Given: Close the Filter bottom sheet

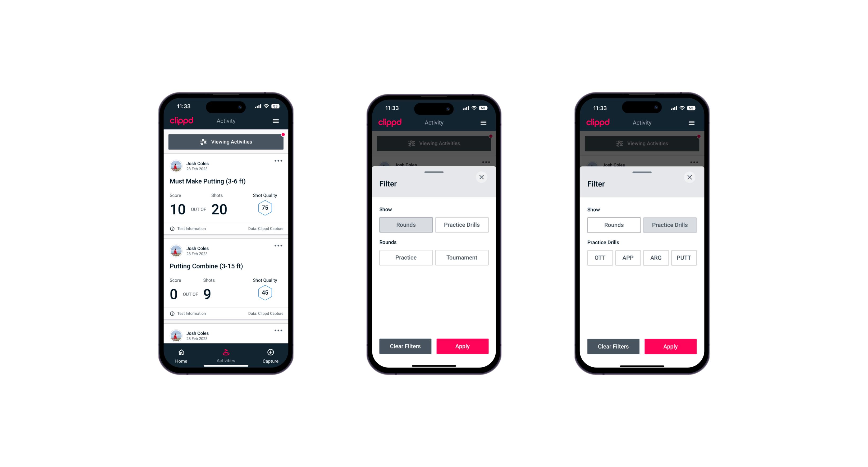Looking at the screenshot, I should coord(482,177).
